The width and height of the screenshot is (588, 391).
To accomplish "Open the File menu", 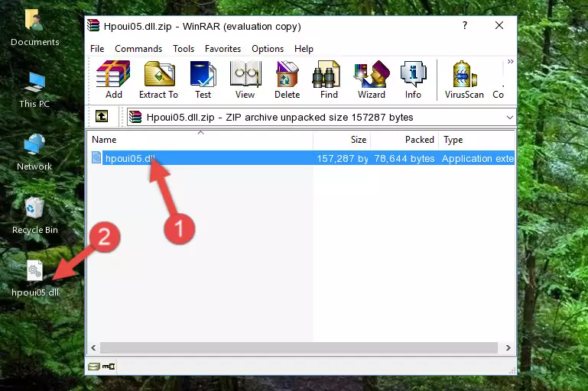I will (97, 49).
